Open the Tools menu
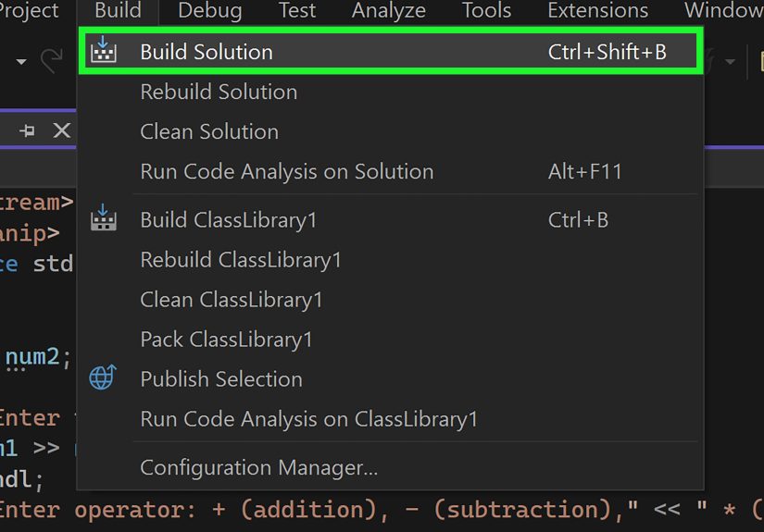Viewport: 764px width, 532px height. [x=486, y=11]
